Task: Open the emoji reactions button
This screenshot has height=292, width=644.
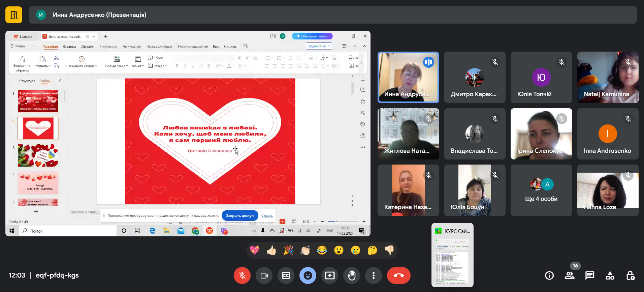Action: [x=308, y=275]
